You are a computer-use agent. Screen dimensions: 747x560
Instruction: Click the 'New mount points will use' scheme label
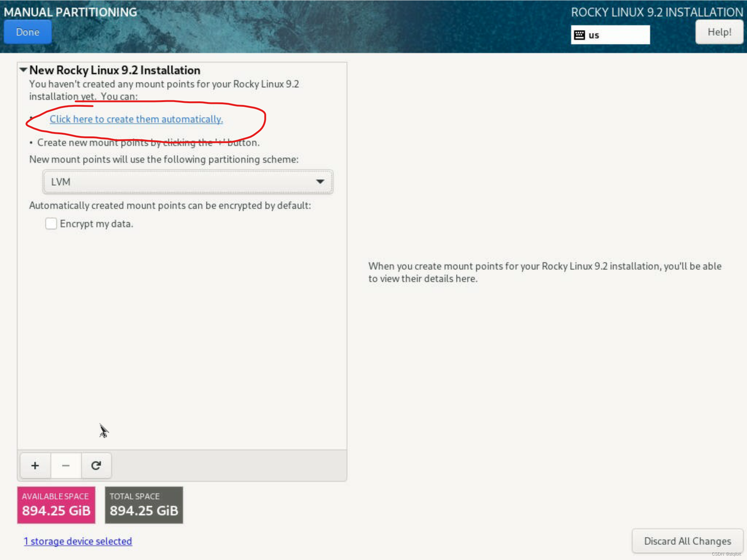[x=164, y=159]
